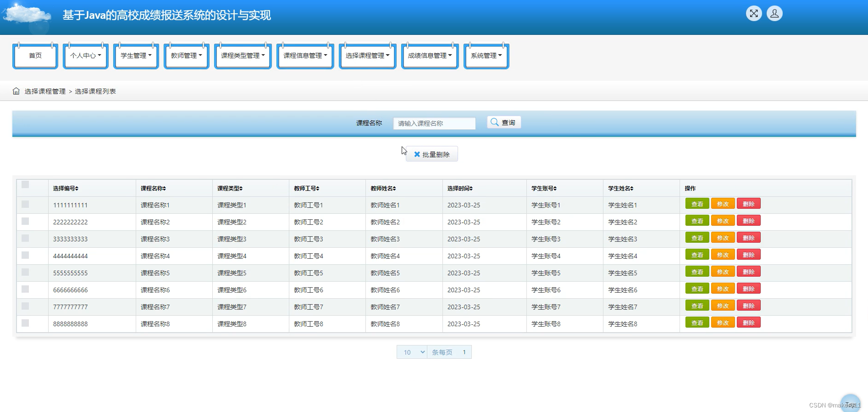Delete the row 课程名称8
The width and height of the screenshot is (868, 412).
[748, 323]
